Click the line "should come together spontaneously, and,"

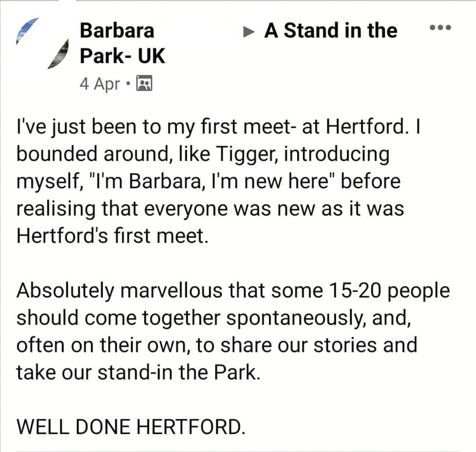click(214, 317)
